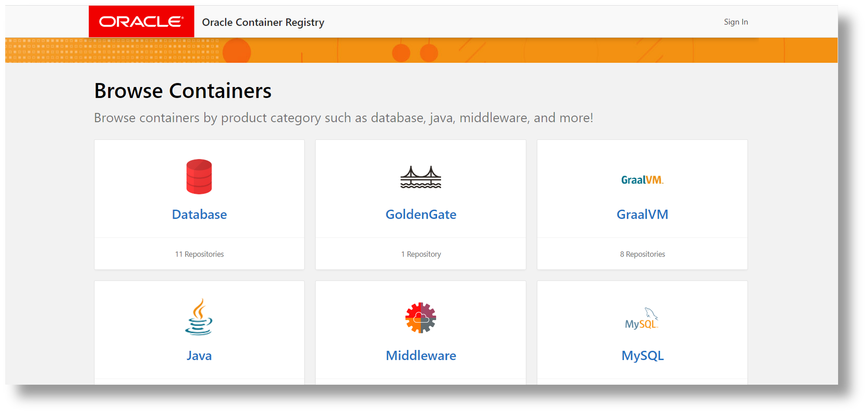Click the GraalVM logo icon
868x415 pixels.
[642, 180]
